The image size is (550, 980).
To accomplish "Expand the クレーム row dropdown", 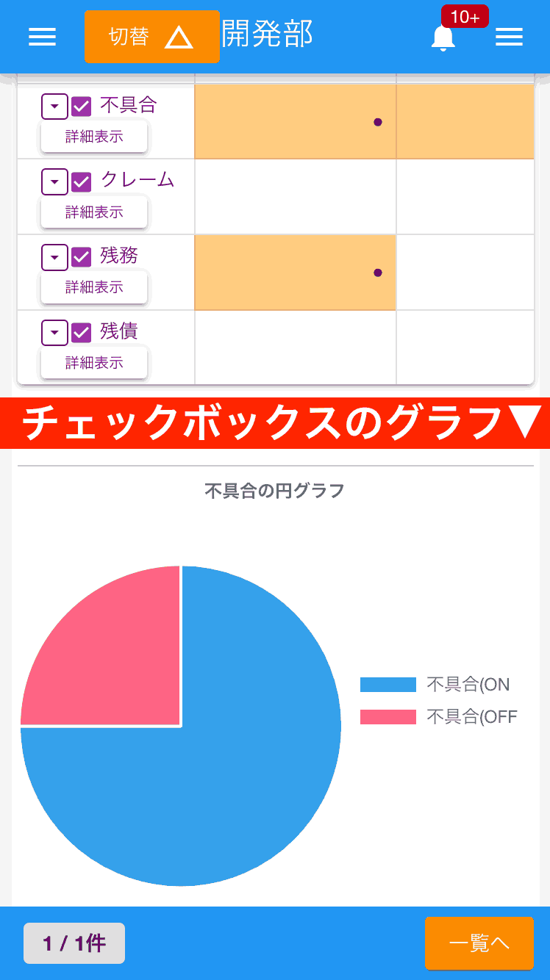I will pyautogui.click(x=54, y=181).
